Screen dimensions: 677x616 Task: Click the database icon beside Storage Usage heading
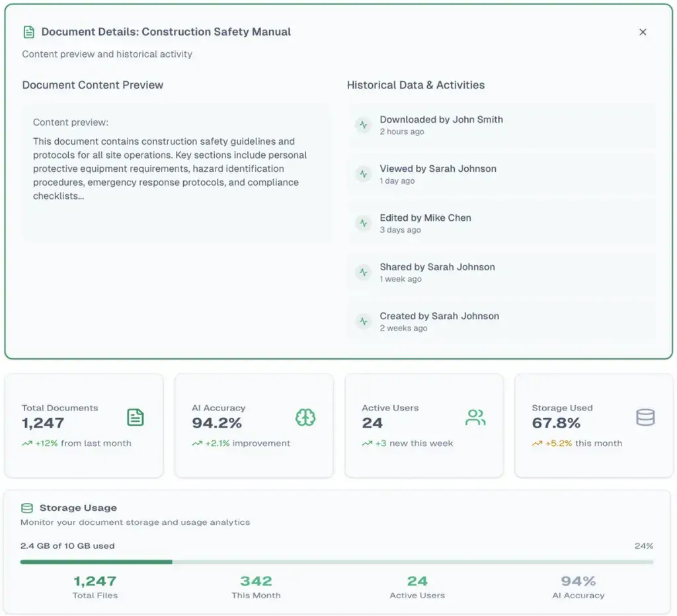click(x=27, y=508)
